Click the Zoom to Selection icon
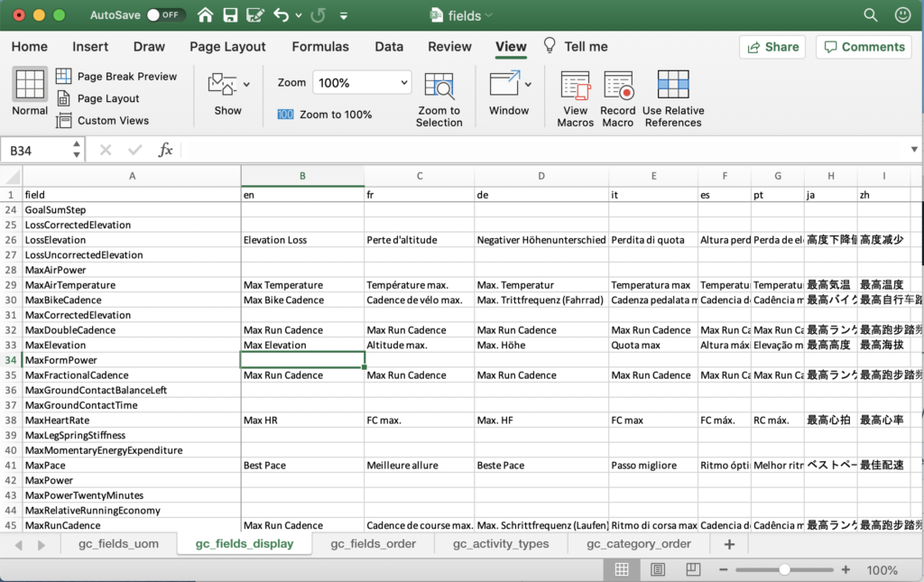924x582 pixels. pyautogui.click(x=439, y=98)
